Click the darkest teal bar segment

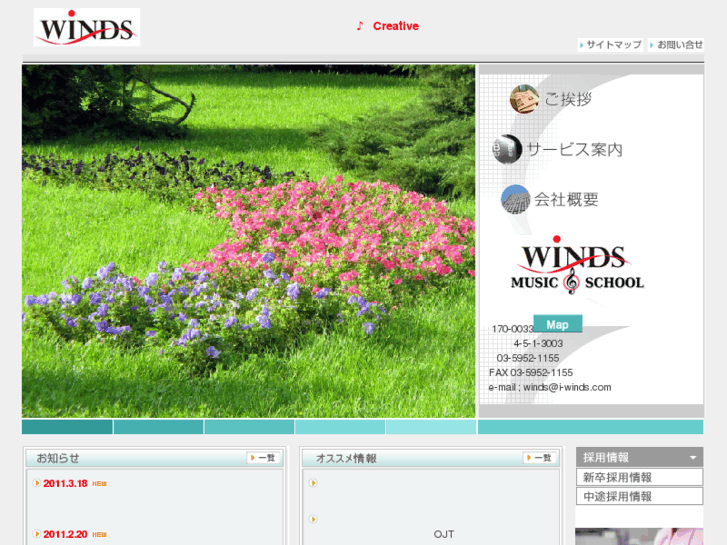67,427
